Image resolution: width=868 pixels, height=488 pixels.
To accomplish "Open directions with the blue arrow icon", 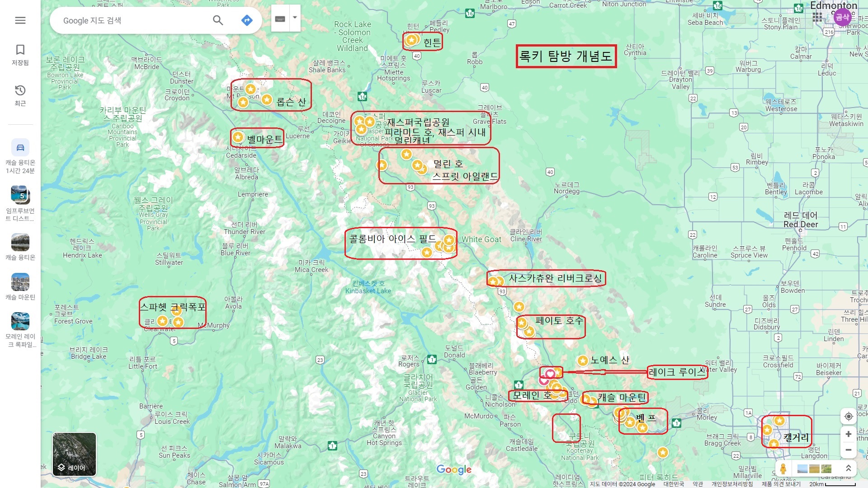I will tap(247, 20).
